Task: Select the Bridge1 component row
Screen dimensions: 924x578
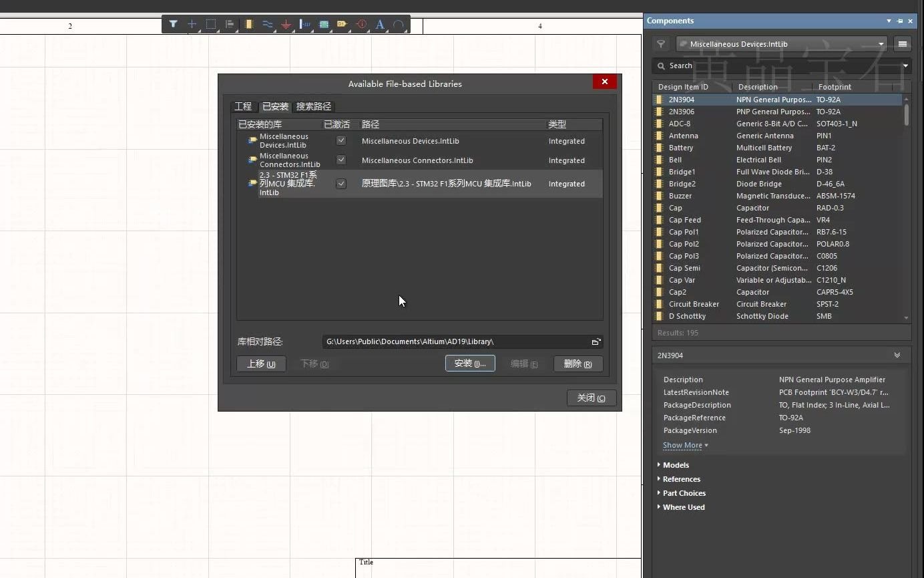Action: coord(778,172)
